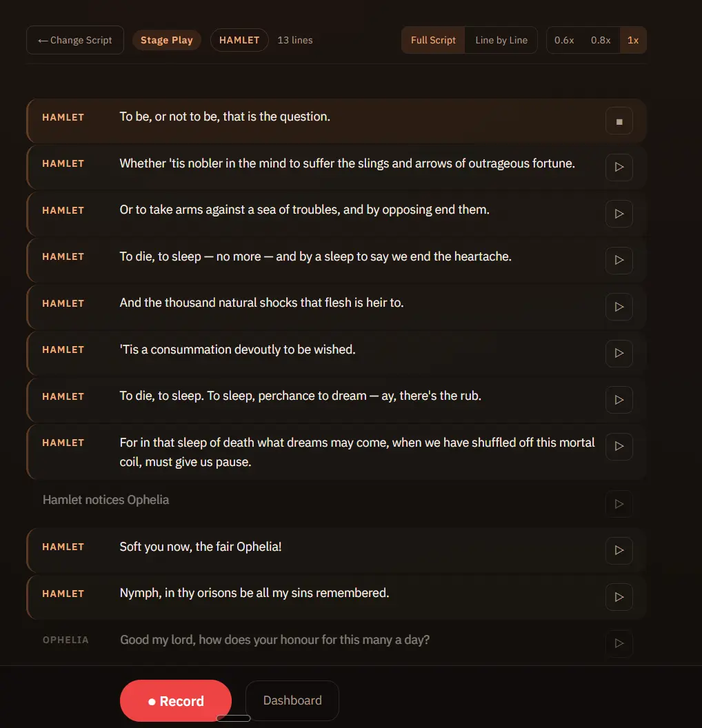
Task: Start recording with the Record button
Action: [x=175, y=700]
